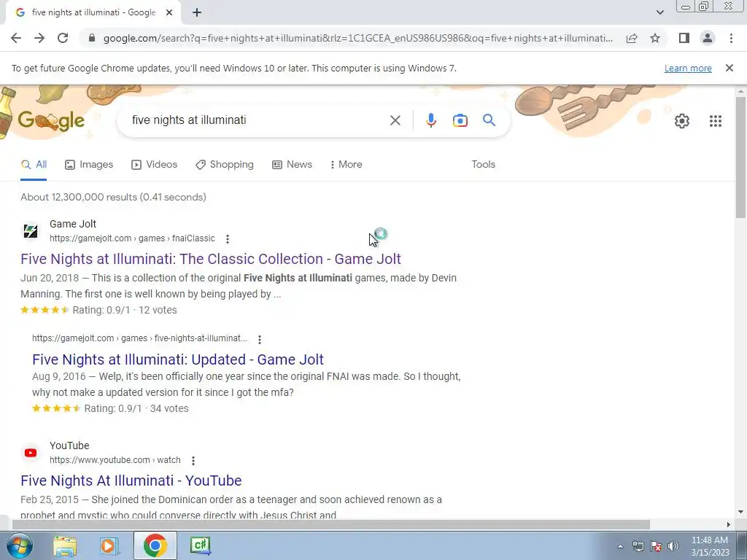Focus the search field containing 'five nights at illuminati'
This screenshot has width=747, height=560.
coord(258,120)
